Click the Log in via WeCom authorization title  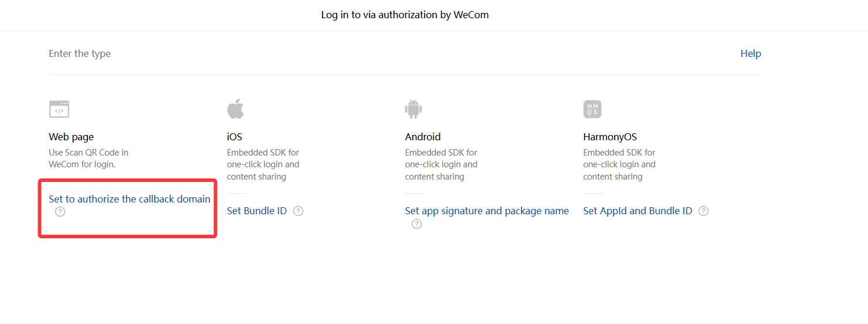(405, 15)
